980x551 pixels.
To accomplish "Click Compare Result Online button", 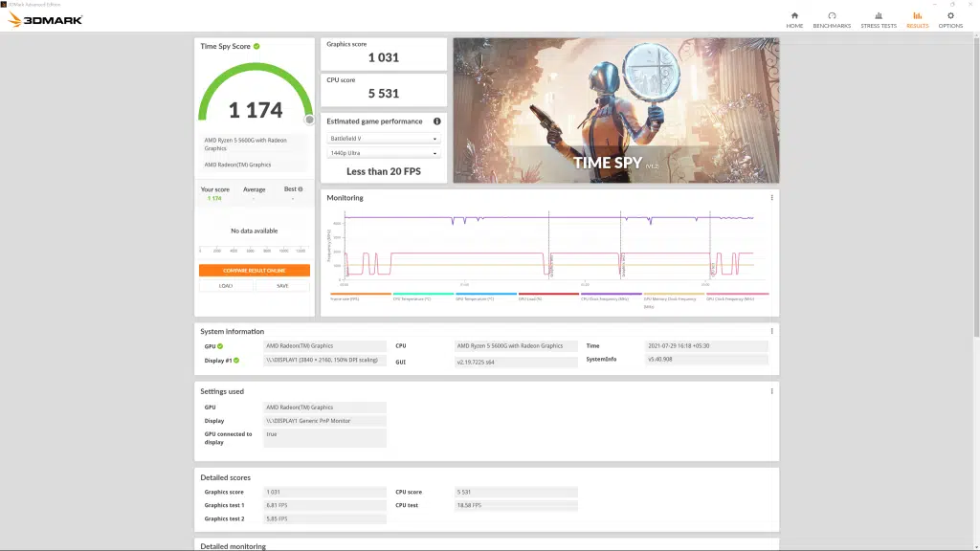I will point(255,271).
